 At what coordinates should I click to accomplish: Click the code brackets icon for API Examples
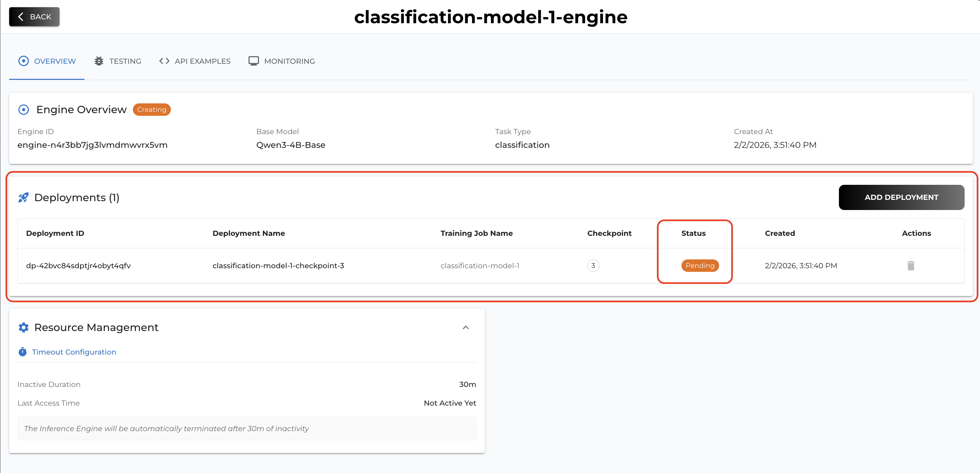pyautogui.click(x=164, y=61)
